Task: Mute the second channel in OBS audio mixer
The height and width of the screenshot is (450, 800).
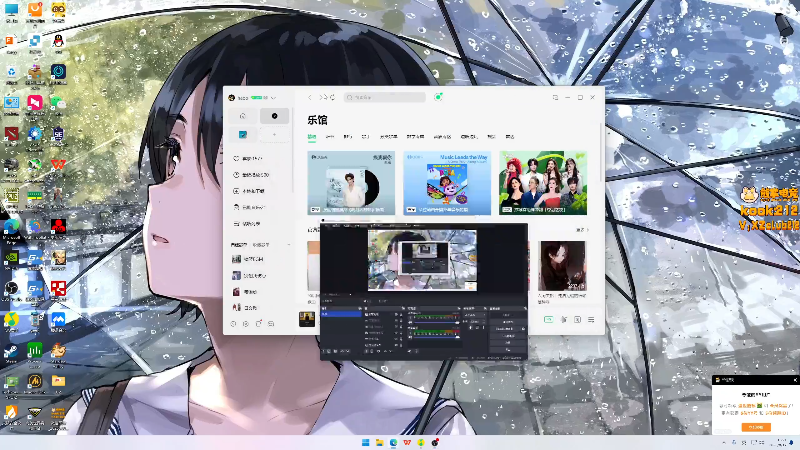Action: (410, 337)
